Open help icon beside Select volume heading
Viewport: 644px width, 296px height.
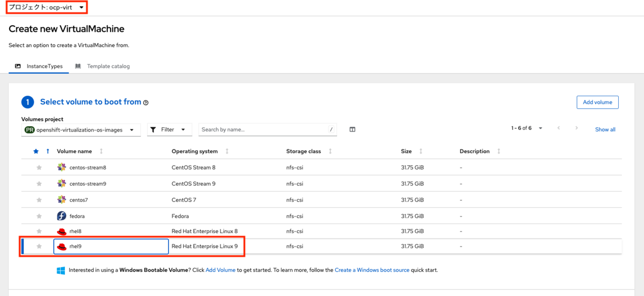[x=146, y=103]
